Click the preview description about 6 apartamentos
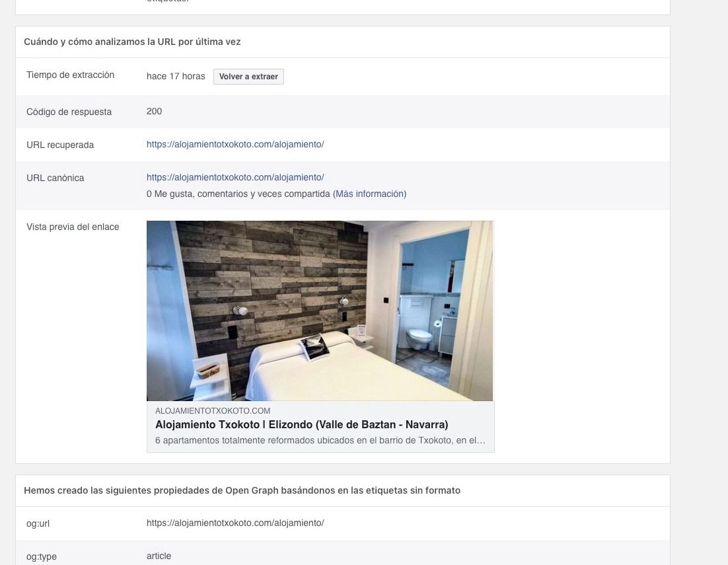The image size is (728, 565). [320, 441]
